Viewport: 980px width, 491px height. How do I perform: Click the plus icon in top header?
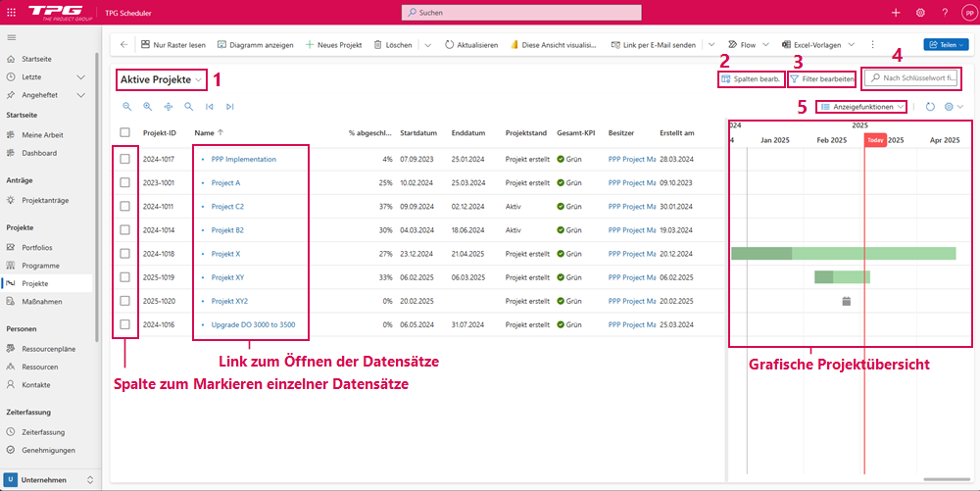pos(896,13)
